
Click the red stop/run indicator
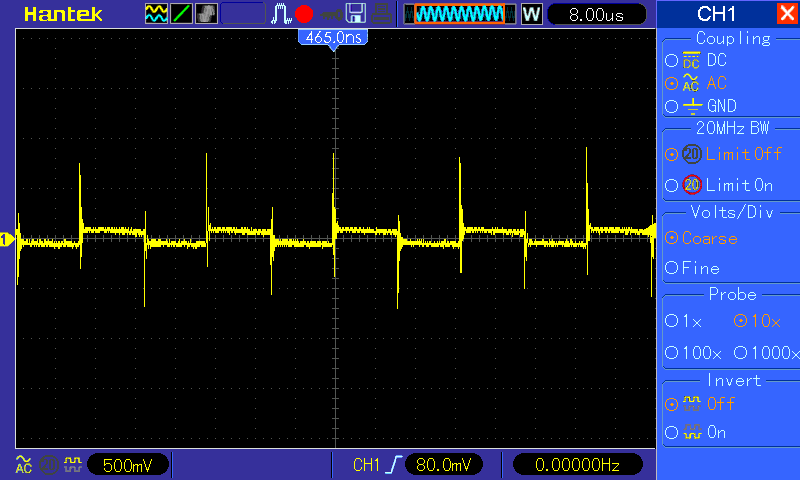point(304,14)
